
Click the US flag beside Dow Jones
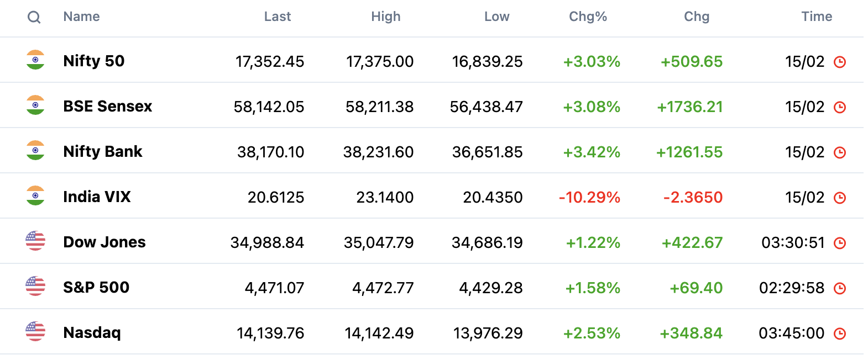tap(35, 241)
